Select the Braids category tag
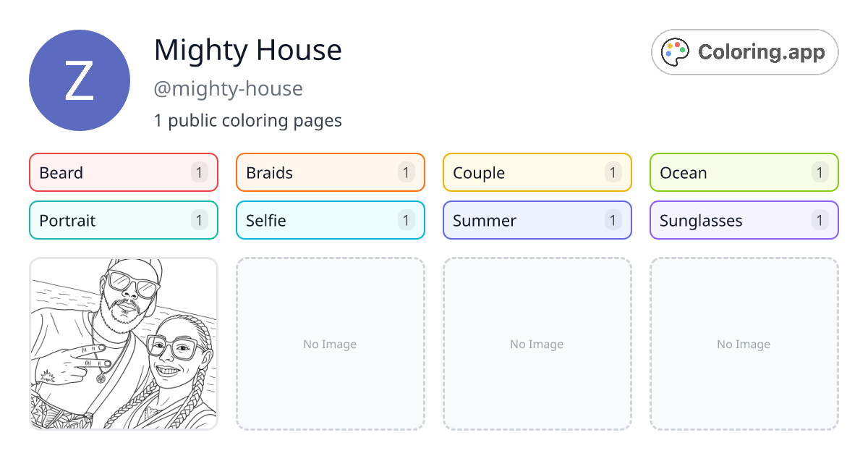This screenshot has height=456, width=868. click(330, 172)
